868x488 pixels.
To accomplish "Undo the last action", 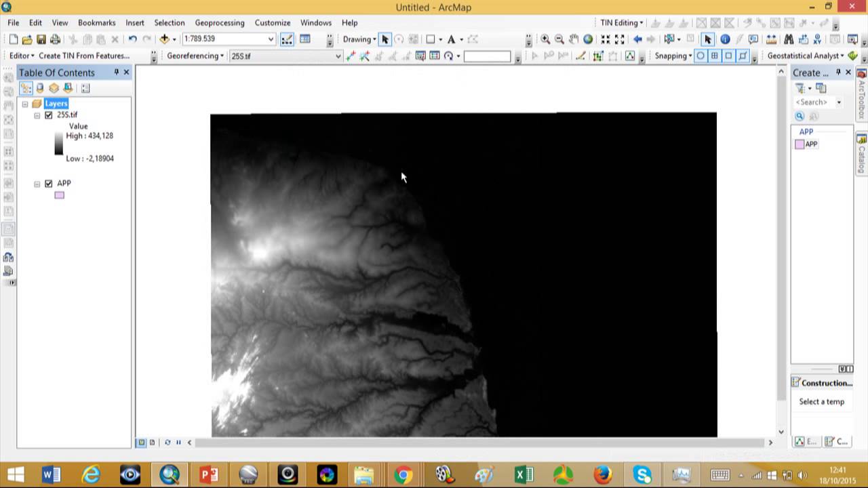I will point(132,39).
